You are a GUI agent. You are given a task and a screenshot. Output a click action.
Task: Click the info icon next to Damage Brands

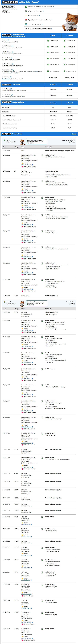tap(11, 89)
